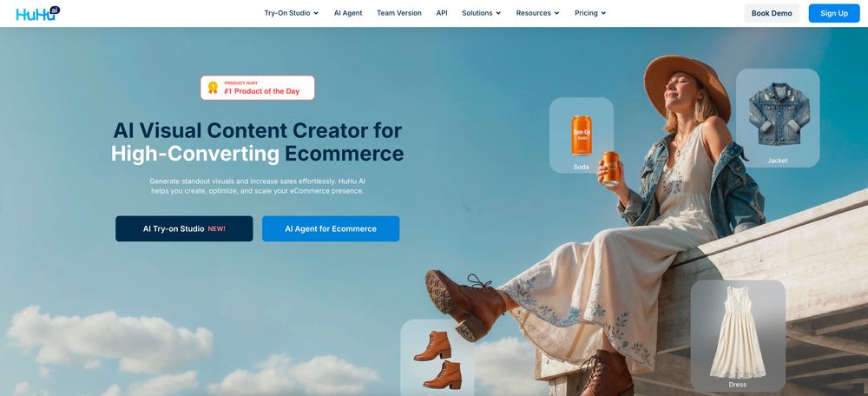The image size is (868, 396).
Task: Expand the Resources dropdown chevron
Action: coord(556,13)
